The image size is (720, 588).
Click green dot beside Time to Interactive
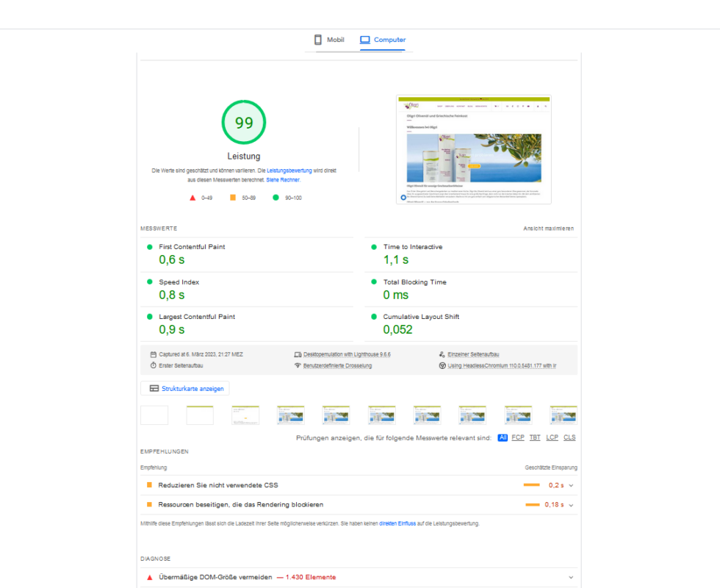(374, 247)
